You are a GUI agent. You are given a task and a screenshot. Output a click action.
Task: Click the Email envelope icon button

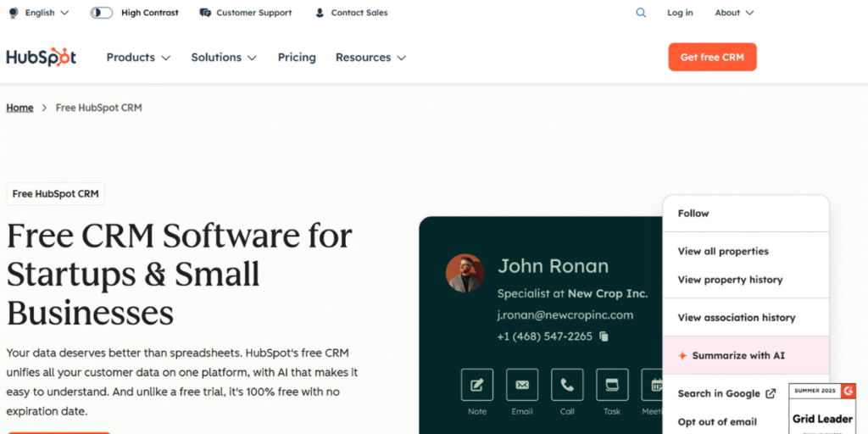pyautogui.click(x=522, y=385)
